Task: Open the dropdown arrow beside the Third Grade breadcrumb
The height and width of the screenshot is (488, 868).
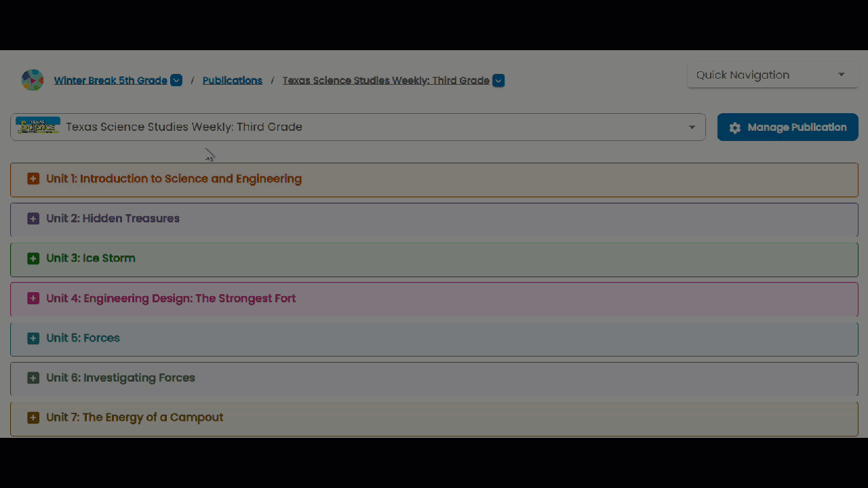Action: click(498, 81)
